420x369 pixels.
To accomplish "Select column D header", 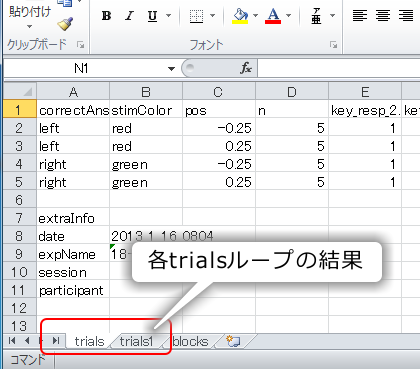I will (x=292, y=92).
